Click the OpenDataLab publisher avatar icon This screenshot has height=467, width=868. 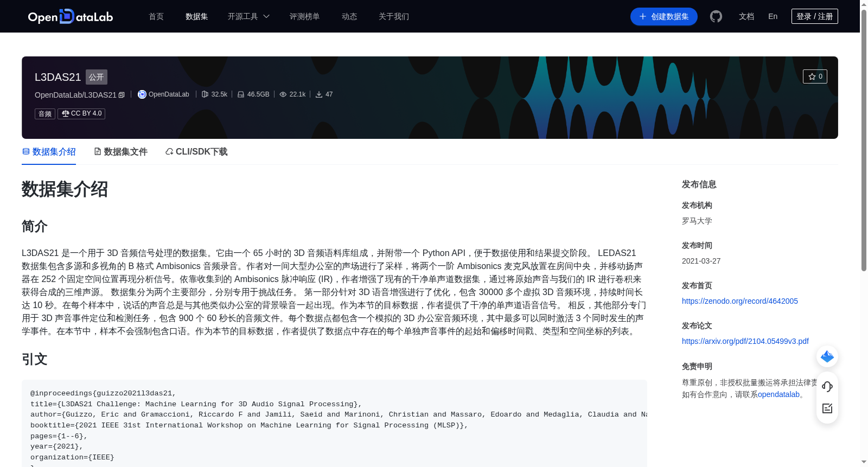click(x=142, y=94)
